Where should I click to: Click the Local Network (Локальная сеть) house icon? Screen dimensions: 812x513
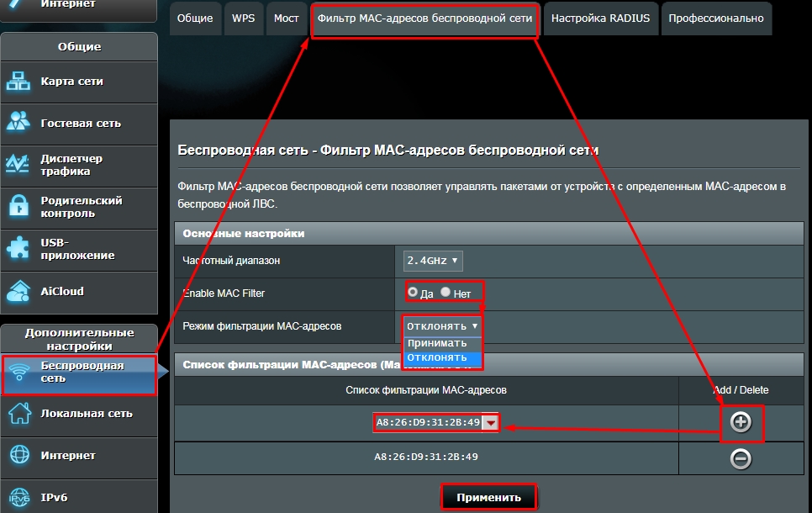(19, 414)
